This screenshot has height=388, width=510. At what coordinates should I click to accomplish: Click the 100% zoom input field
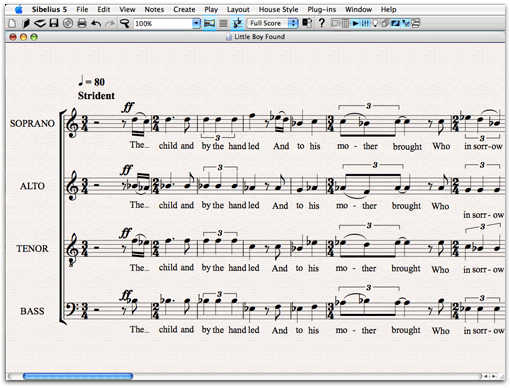coord(163,23)
